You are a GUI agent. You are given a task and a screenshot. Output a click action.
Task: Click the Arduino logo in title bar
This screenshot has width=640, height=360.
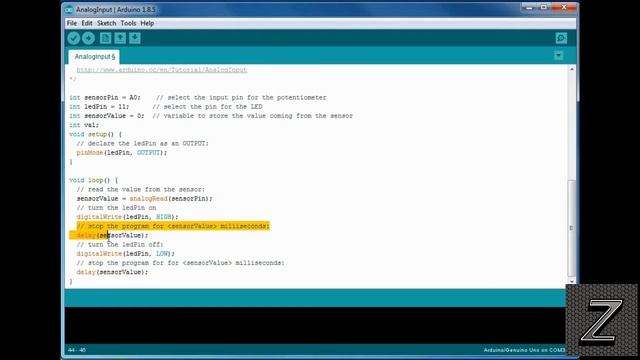coord(69,9)
